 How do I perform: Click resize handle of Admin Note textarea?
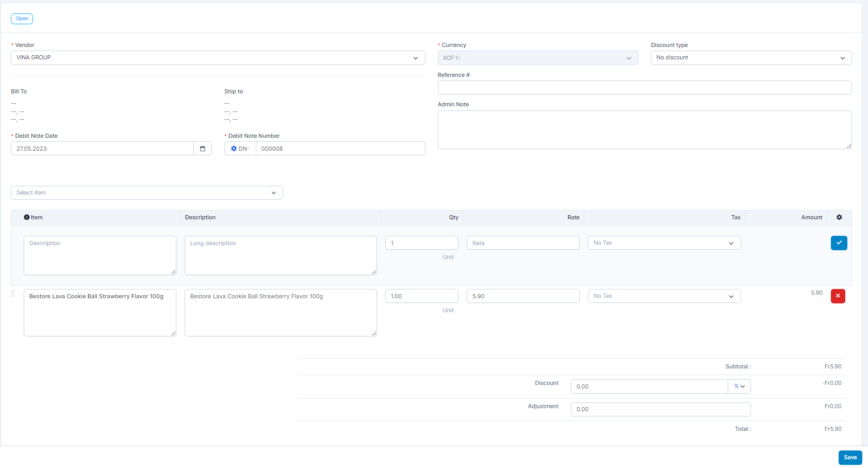pyautogui.click(x=848, y=146)
